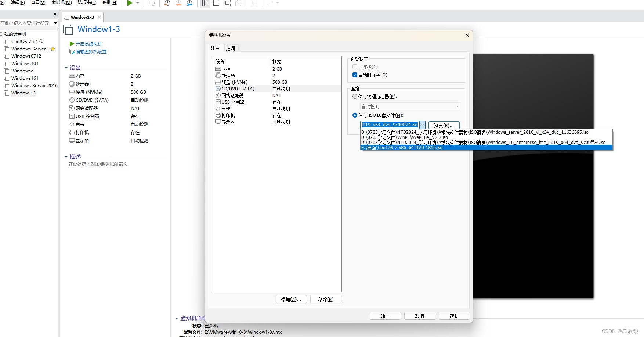Select 显示器 in the hardware device list
644x337 pixels.
(277, 122)
